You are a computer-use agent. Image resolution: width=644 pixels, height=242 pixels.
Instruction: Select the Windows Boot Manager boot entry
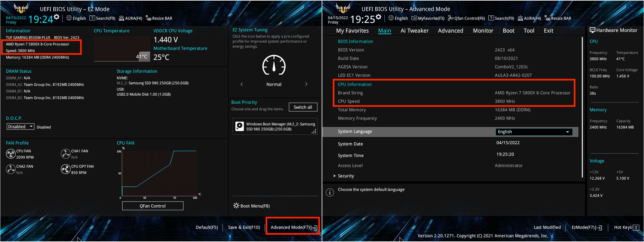click(275, 127)
